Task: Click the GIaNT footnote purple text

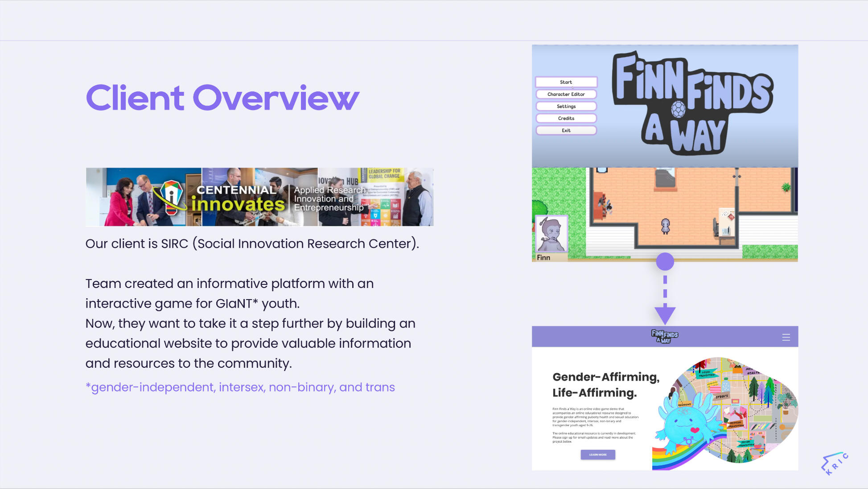Action: pos(240,387)
